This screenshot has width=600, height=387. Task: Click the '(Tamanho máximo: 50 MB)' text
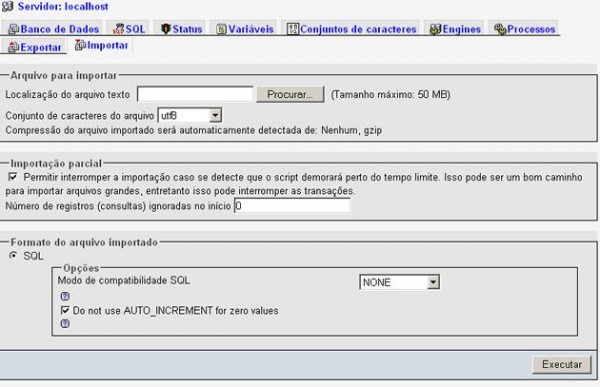point(390,95)
